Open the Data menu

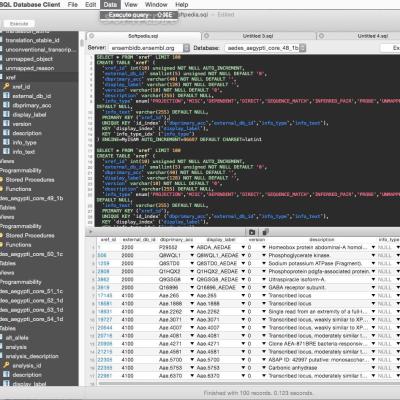pos(110,5)
